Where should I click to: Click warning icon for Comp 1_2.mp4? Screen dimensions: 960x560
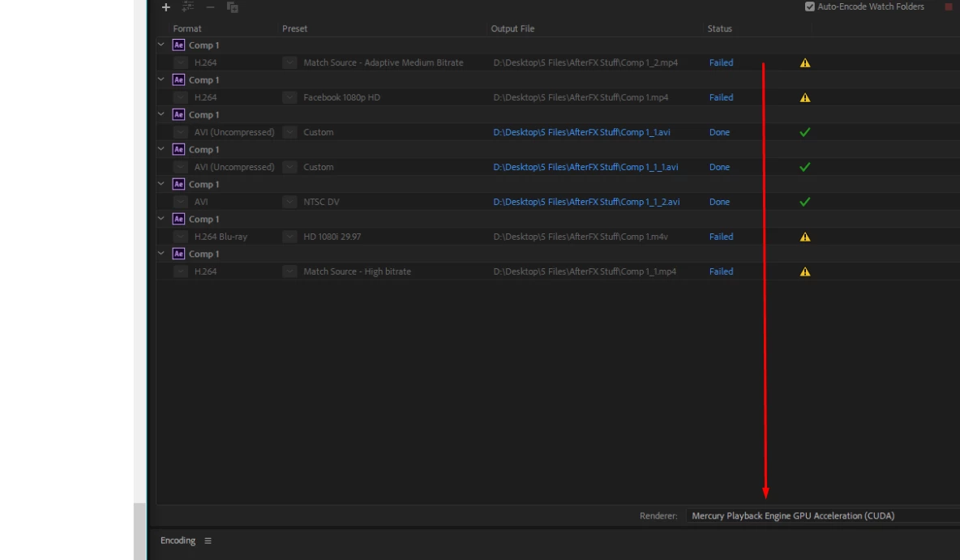[x=805, y=62]
